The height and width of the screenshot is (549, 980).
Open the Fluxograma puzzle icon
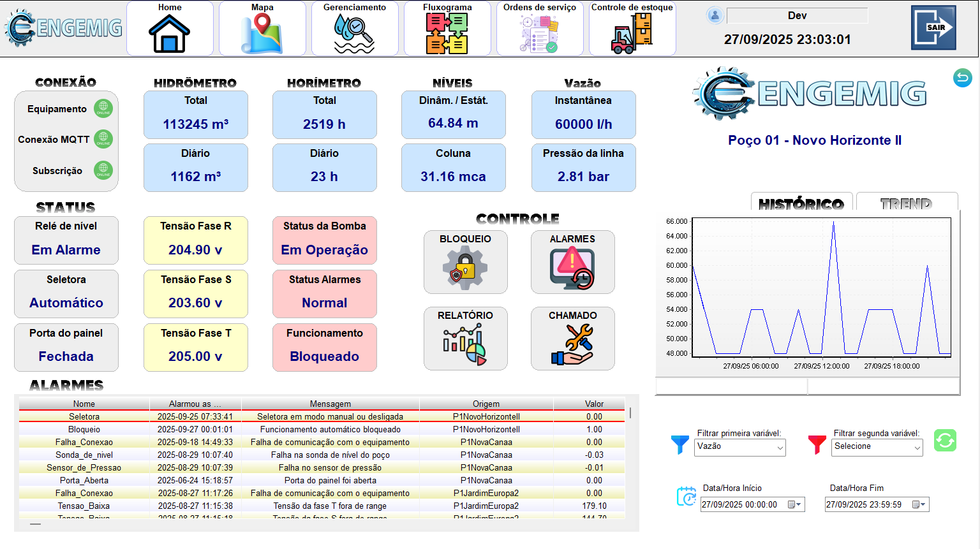[447, 33]
